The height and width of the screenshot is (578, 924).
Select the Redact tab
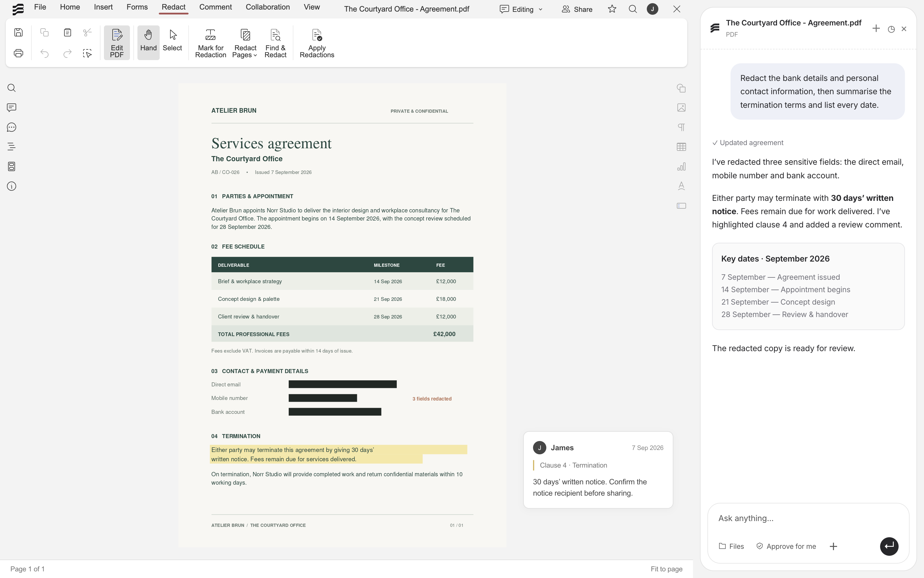[173, 7]
